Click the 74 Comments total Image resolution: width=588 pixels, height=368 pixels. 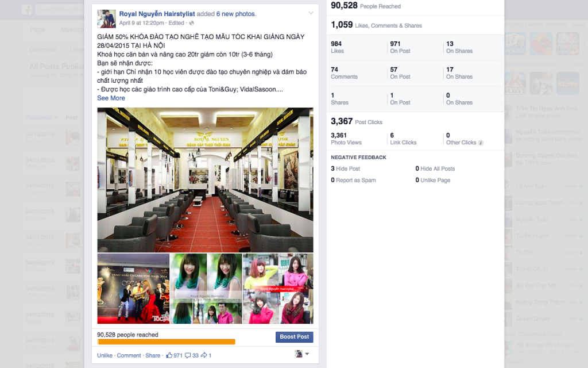coord(344,73)
